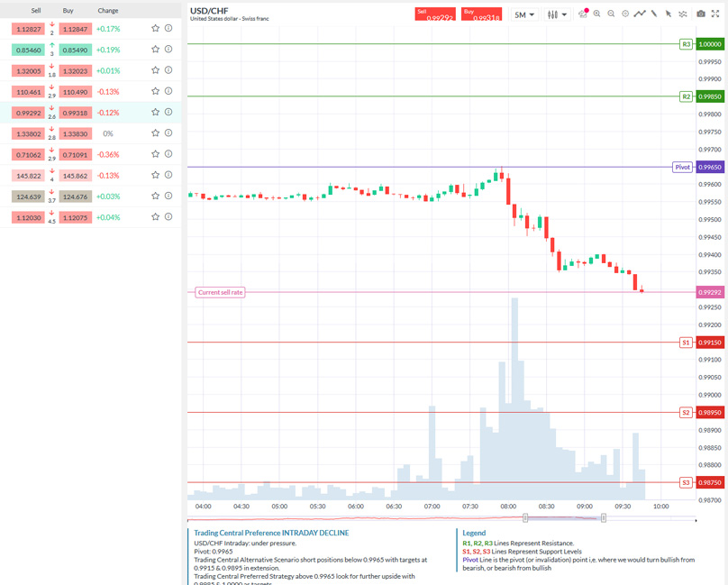The height and width of the screenshot is (585, 728).
Task: Click the -0.36% change value
Action: [x=108, y=155]
